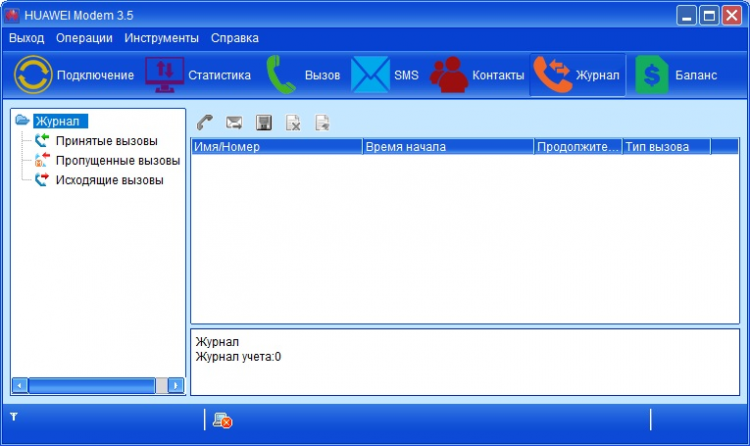The image size is (750, 446).
Task: Click the Журнал учета:0 text
Action: point(238,357)
